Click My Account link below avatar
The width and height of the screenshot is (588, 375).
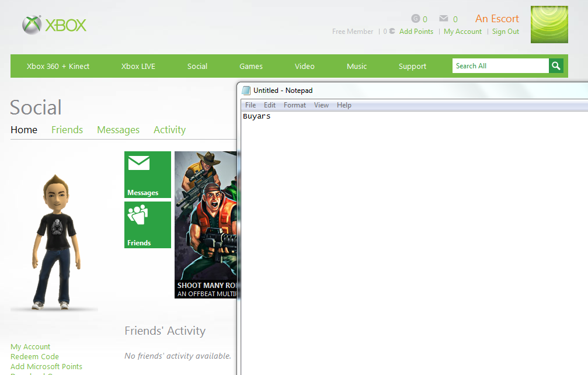pyautogui.click(x=30, y=346)
